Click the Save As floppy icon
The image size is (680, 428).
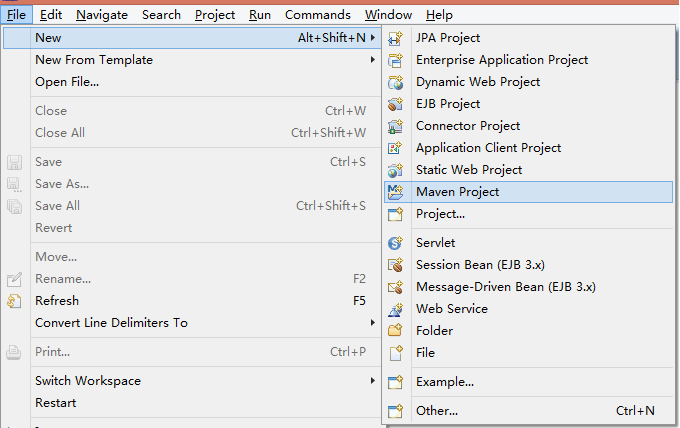point(14,184)
